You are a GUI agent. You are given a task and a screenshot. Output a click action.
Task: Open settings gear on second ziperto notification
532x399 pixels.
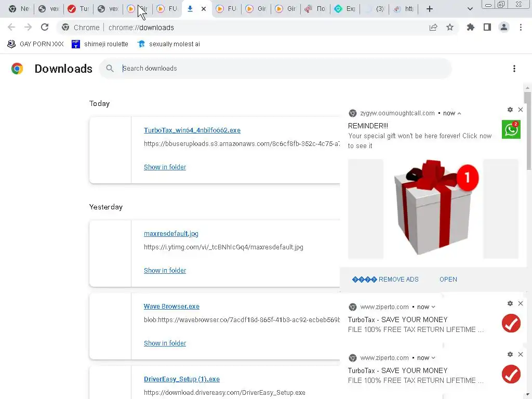click(x=510, y=354)
